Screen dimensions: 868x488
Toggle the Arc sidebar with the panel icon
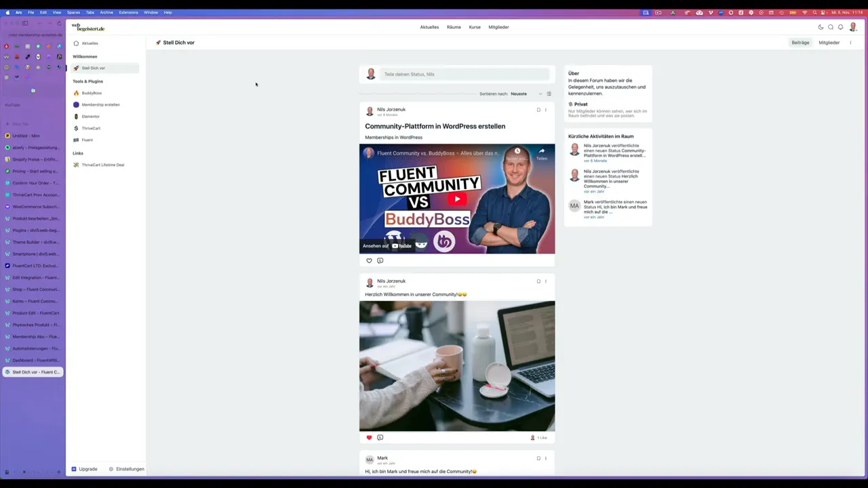pyautogui.click(x=25, y=23)
